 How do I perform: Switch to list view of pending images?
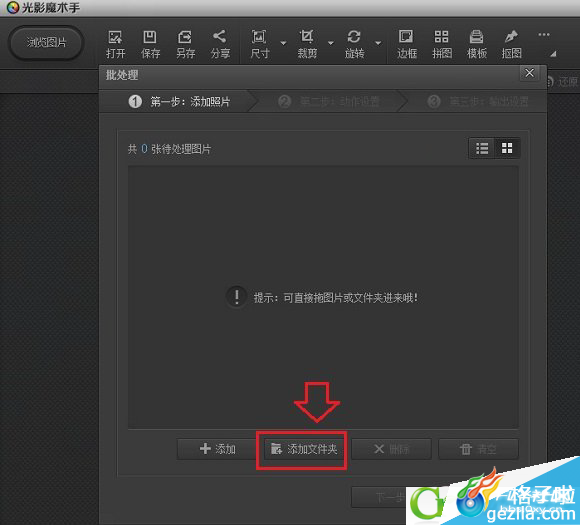(x=482, y=148)
